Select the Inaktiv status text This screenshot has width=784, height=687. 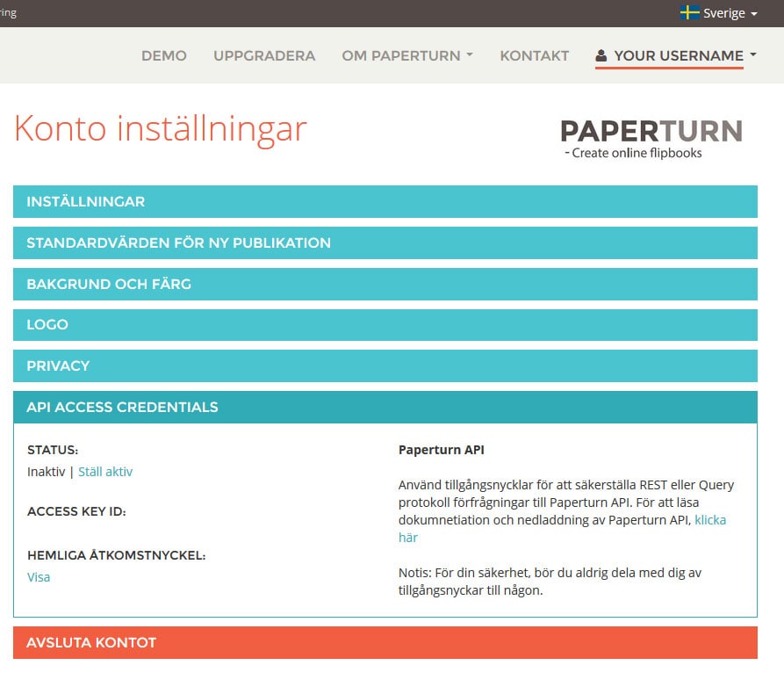[46, 472]
